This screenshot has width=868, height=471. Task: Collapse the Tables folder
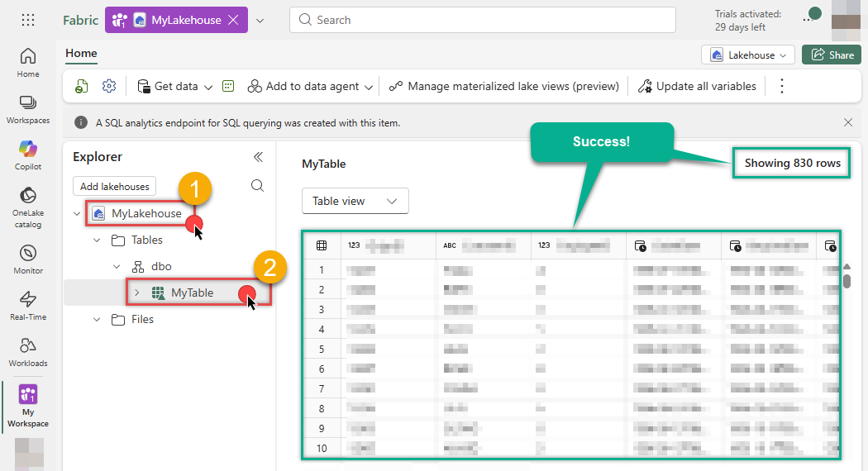pyautogui.click(x=97, y=240)
